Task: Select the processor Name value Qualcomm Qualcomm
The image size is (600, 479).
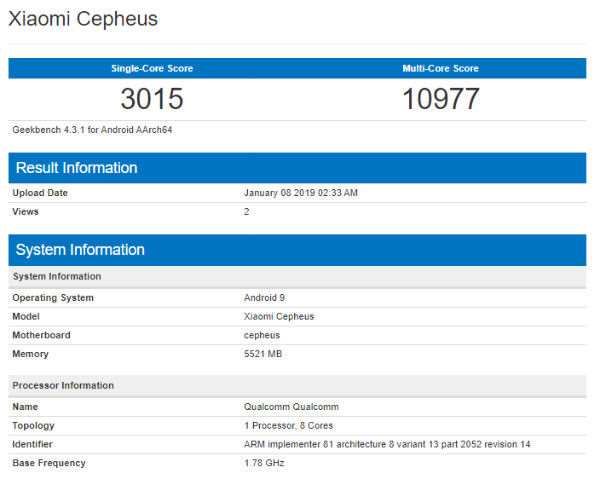Action: (x=291, y=407)
